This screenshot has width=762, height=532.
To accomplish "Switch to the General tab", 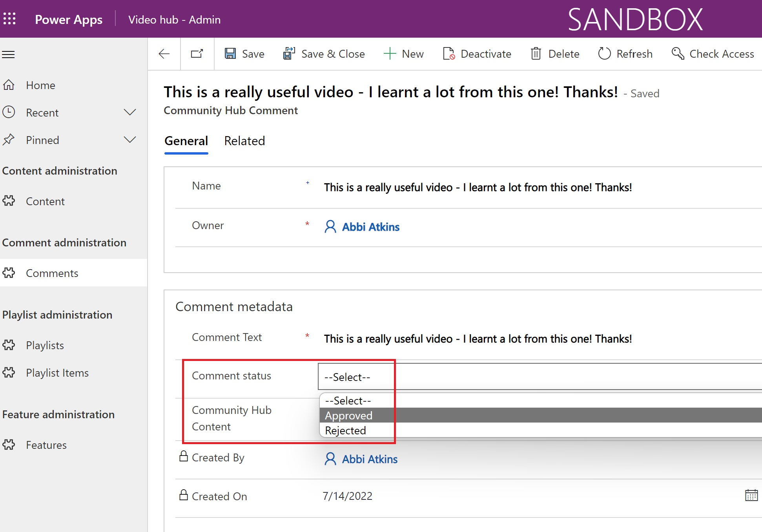I will pos(186,141).
